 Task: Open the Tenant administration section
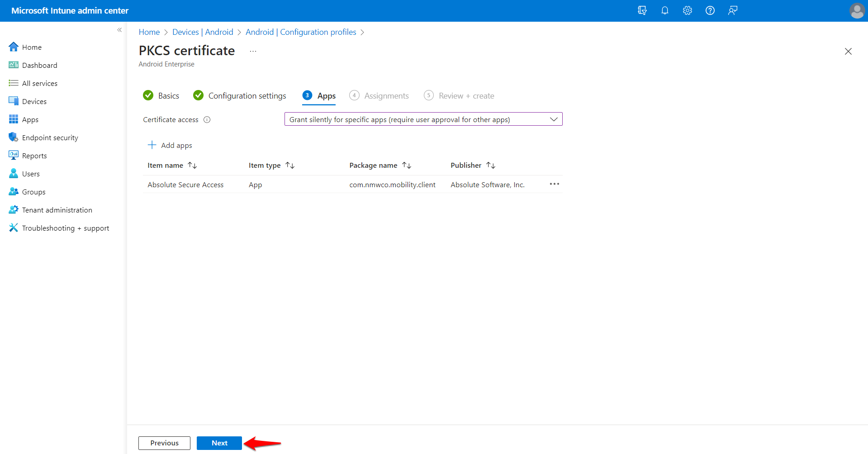click(56, 209)
